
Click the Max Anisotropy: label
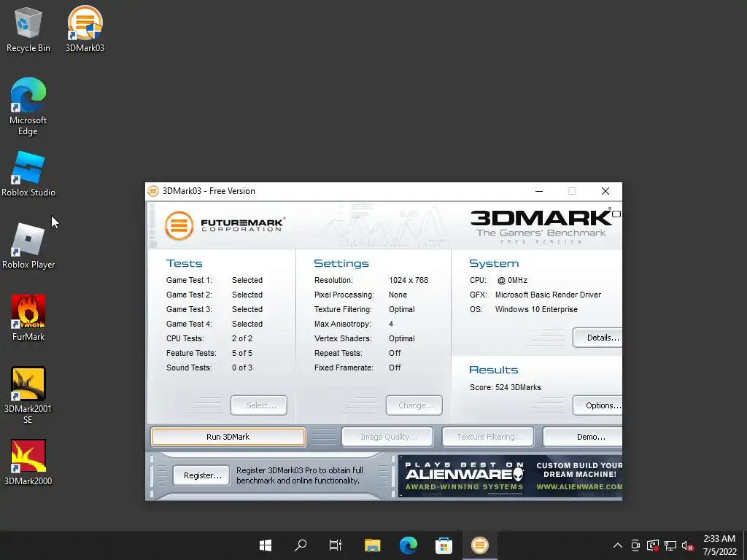click(343, 324)
